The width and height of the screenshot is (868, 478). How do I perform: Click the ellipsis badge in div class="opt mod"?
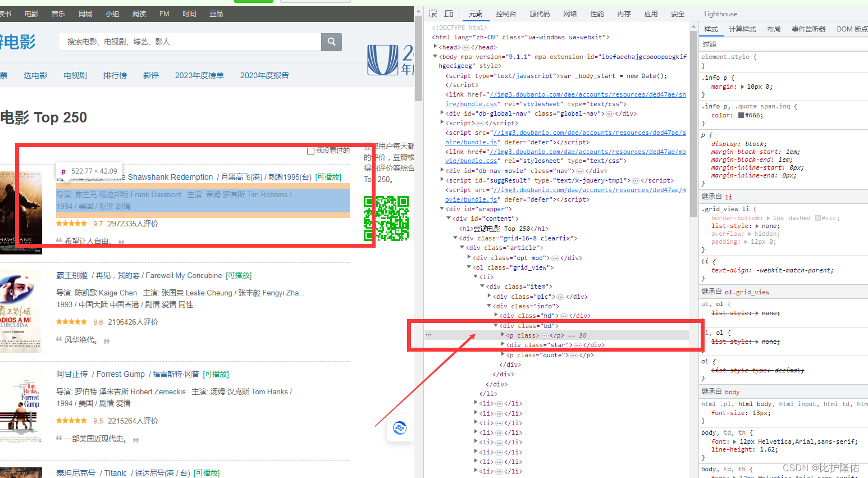(555, 258)
